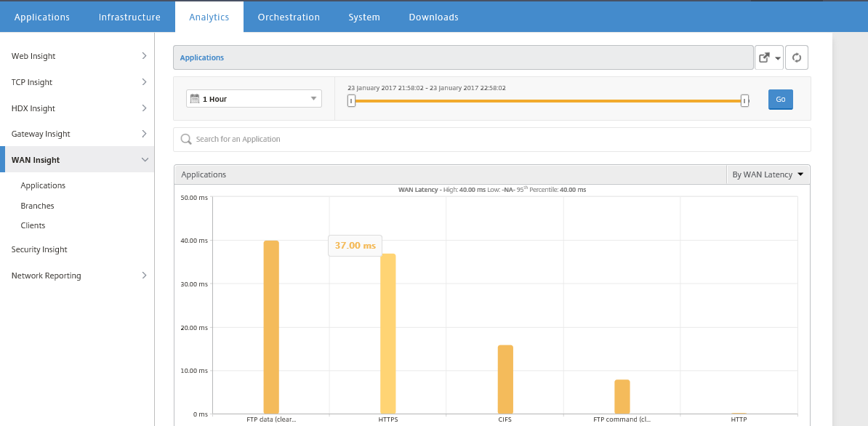
Task: Open the Infrastructure tab
Action: tap(129, 17)
